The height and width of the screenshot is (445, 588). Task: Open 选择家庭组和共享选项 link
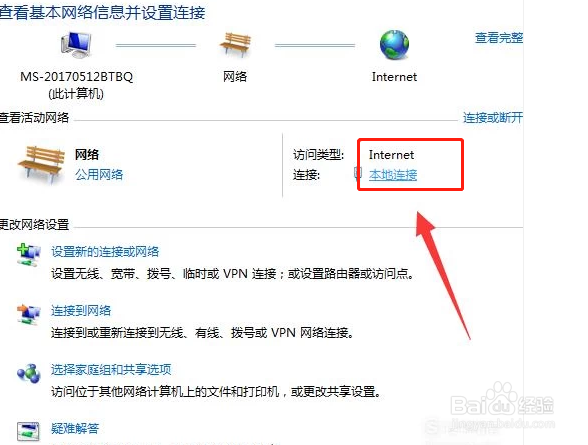(111, 370)
